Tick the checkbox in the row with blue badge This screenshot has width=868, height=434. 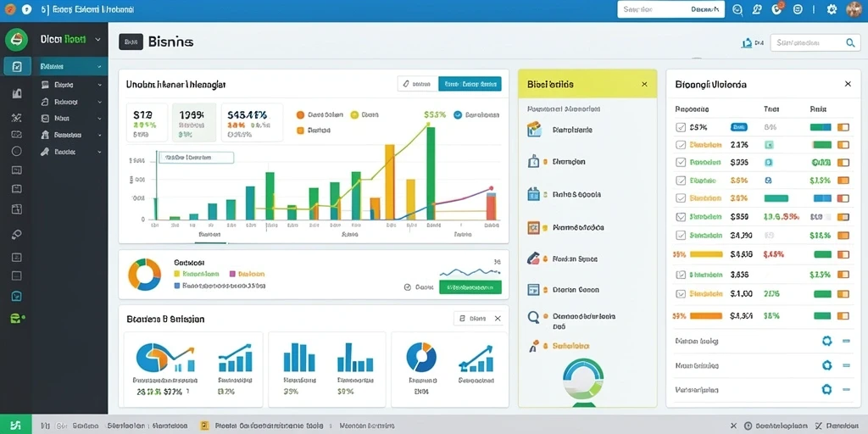[x=681, y=127]
